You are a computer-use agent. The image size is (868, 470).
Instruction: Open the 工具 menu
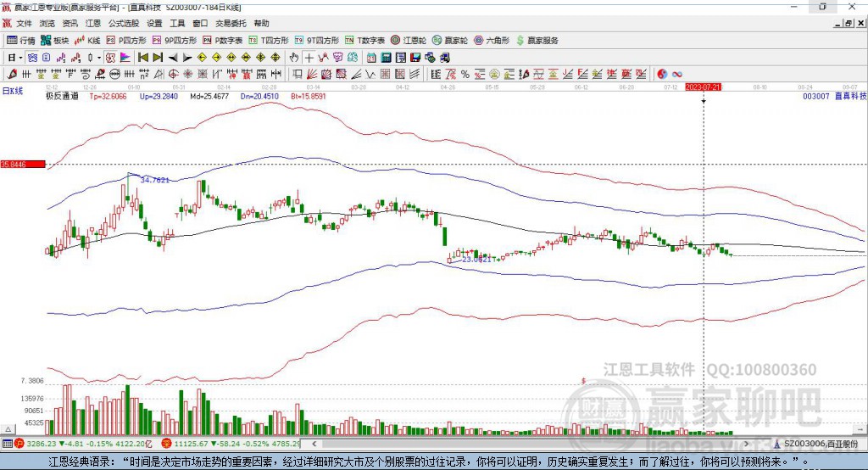click(177, 23)
